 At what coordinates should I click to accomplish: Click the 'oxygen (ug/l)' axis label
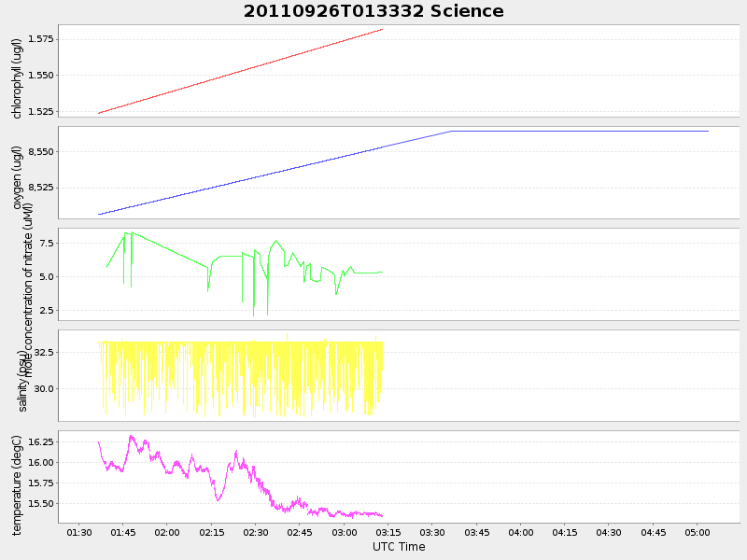coord(17,177)
